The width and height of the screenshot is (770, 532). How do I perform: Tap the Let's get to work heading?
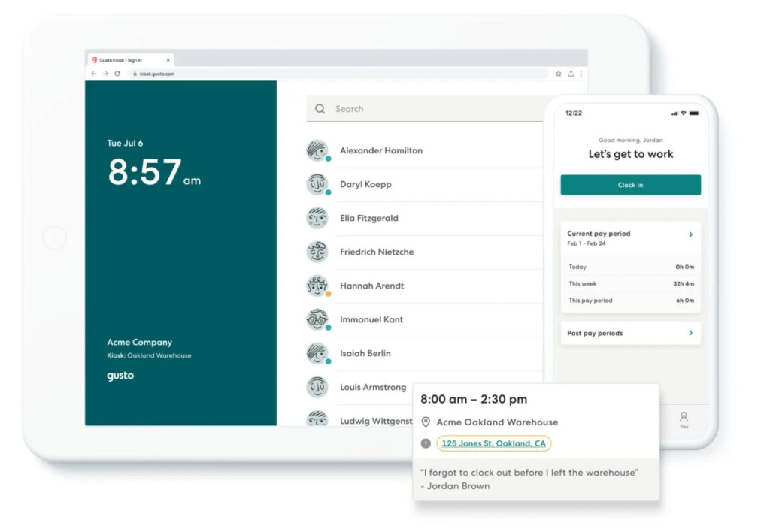(631, 154)
